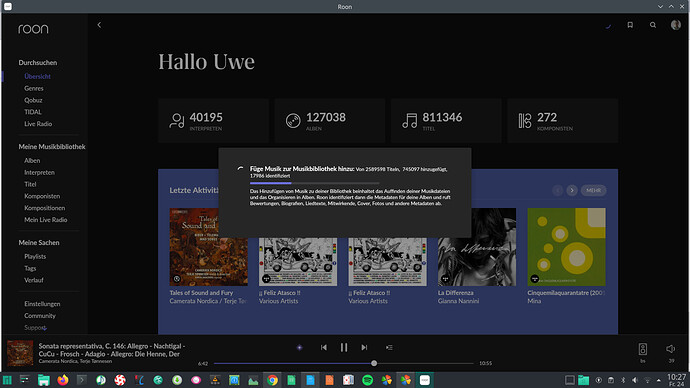
Task: Open the Roon volume control
Action: [x=671, y=349]
